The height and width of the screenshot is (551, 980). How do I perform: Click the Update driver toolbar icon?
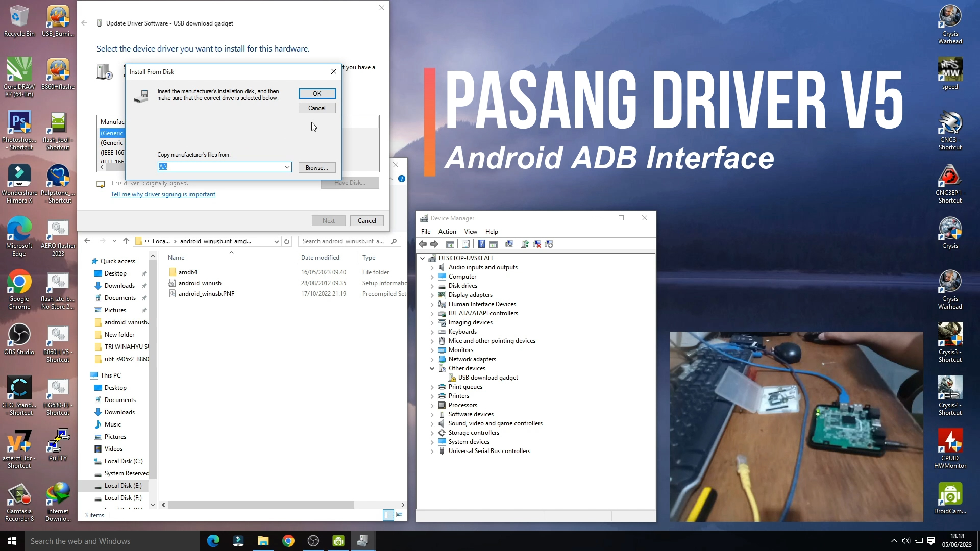525,244
